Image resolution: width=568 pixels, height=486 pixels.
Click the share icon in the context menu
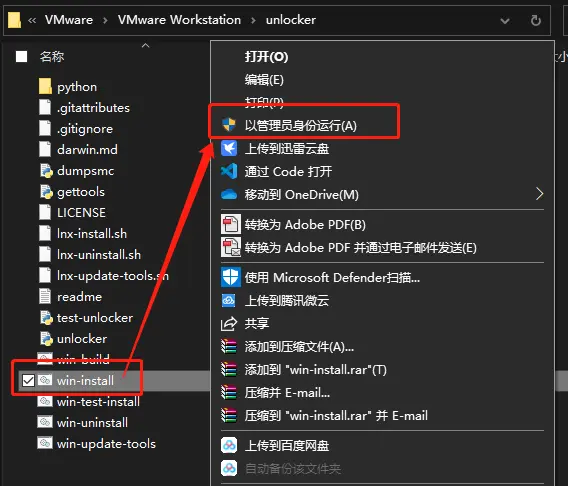[229, 323]
